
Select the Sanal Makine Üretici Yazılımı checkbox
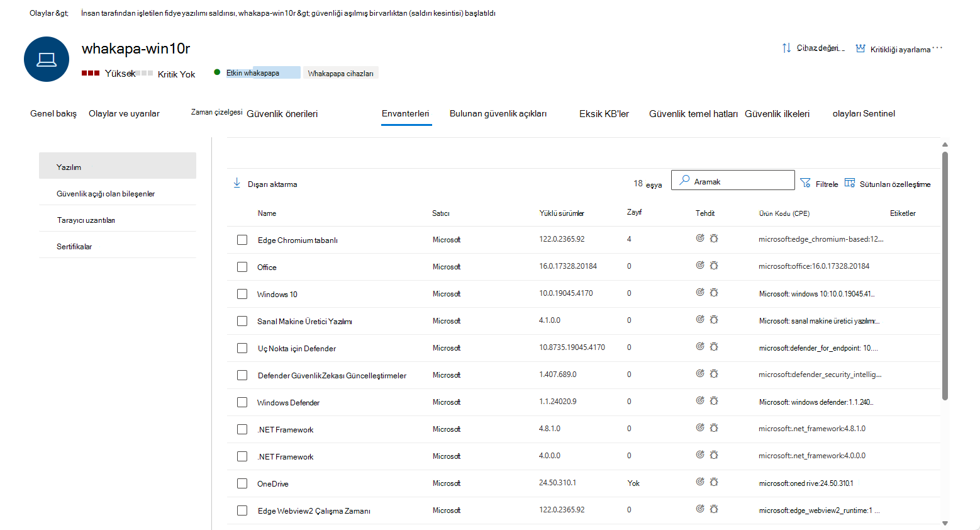[242, 321]
